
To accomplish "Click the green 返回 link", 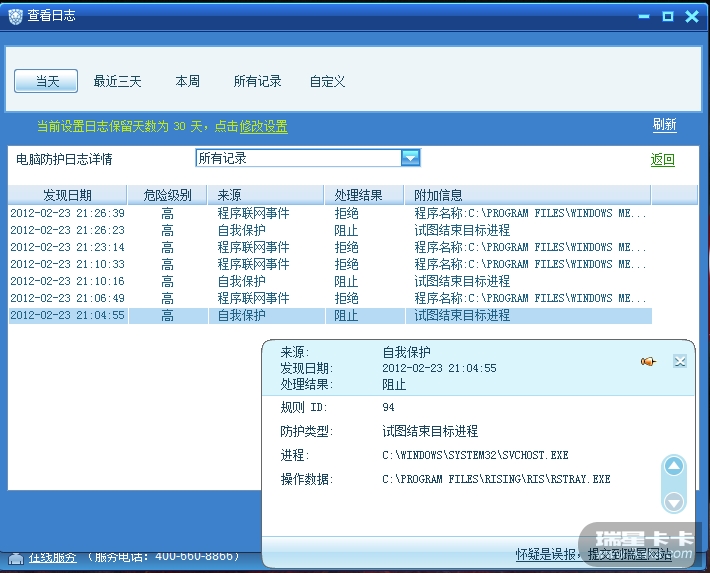I will pos(662,159).
